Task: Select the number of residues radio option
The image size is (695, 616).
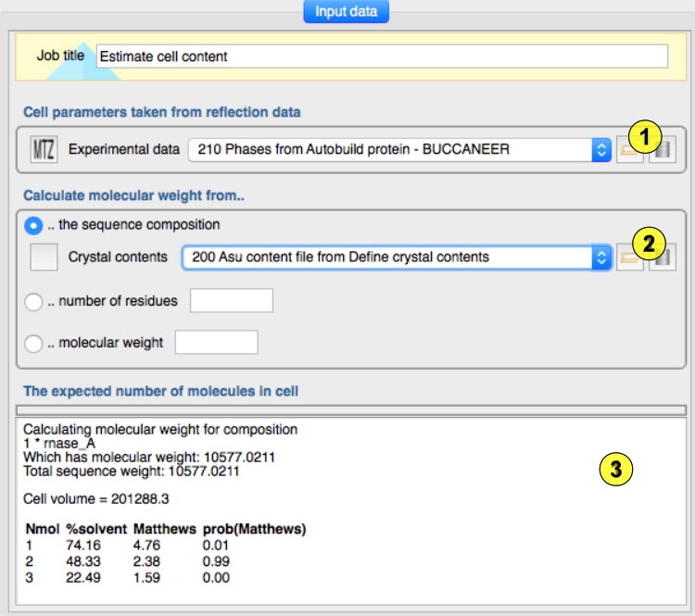Action: [34, 301]
